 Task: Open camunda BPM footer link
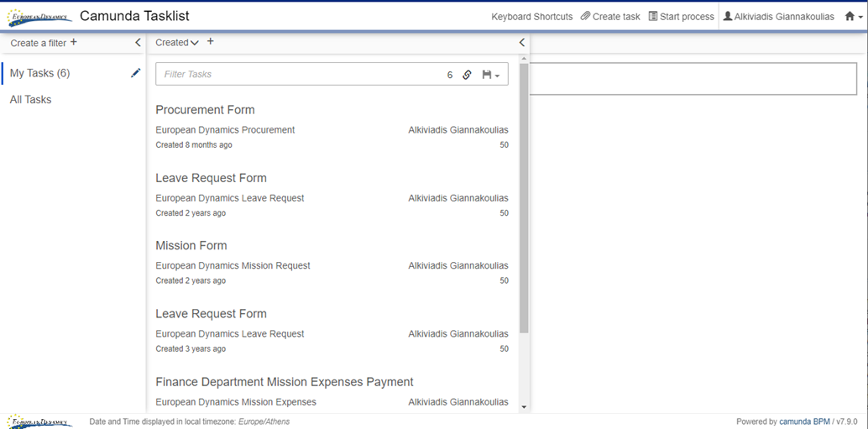pyautogui.click(x=804, y=421)
